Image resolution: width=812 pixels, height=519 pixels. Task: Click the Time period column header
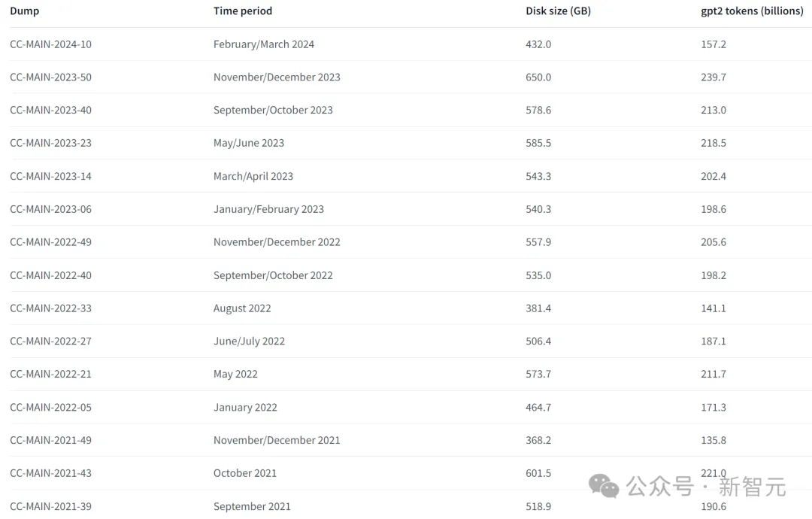(242, 11)
